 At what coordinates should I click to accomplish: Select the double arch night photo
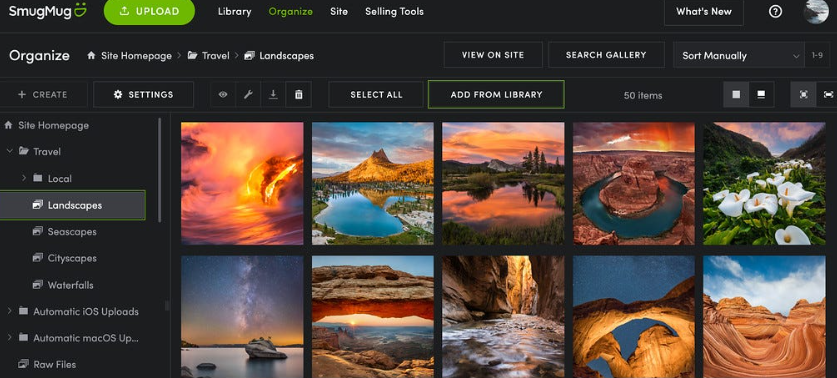point(634,317)
